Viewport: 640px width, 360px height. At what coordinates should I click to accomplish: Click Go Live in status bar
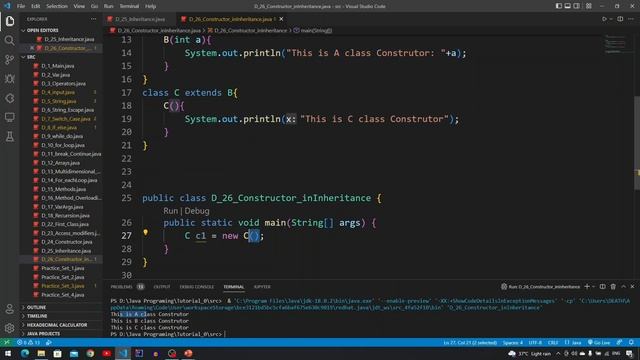[599, 342]
